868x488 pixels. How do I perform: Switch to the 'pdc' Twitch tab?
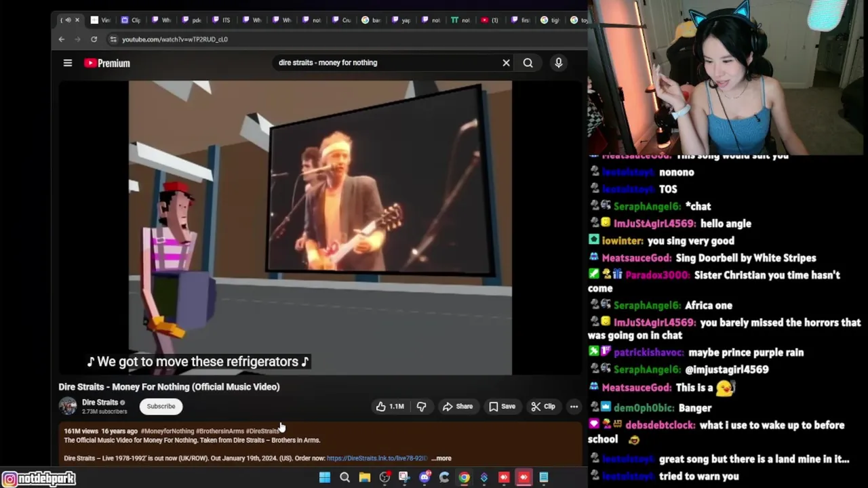191,20
